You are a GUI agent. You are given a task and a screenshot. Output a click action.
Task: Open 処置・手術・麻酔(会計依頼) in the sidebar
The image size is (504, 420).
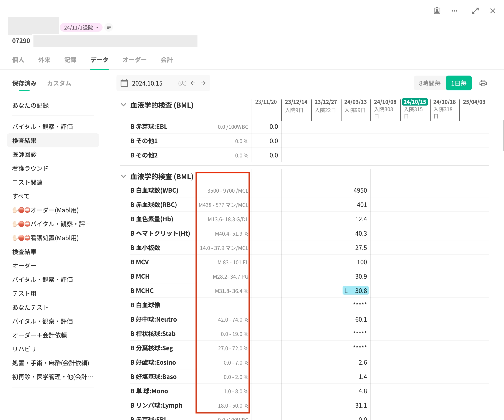(51, 363)
